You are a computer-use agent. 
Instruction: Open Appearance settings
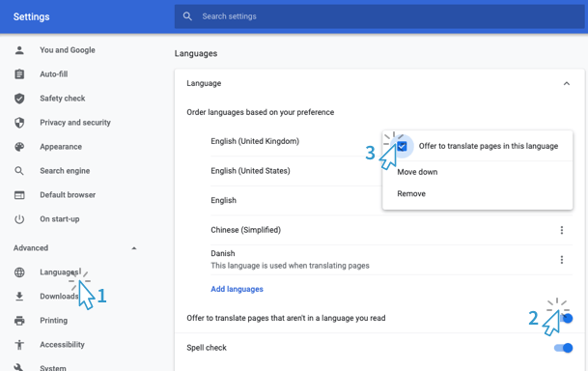[61, 147]
